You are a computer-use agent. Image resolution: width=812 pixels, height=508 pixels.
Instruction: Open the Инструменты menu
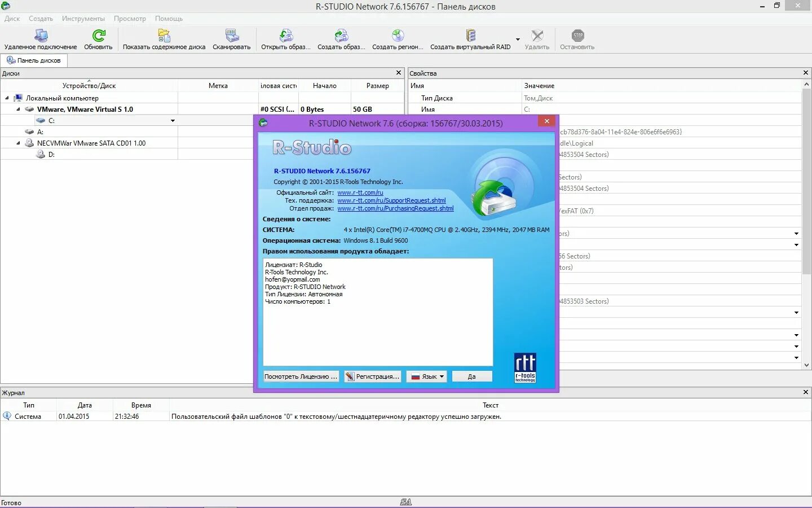(83, 19)
